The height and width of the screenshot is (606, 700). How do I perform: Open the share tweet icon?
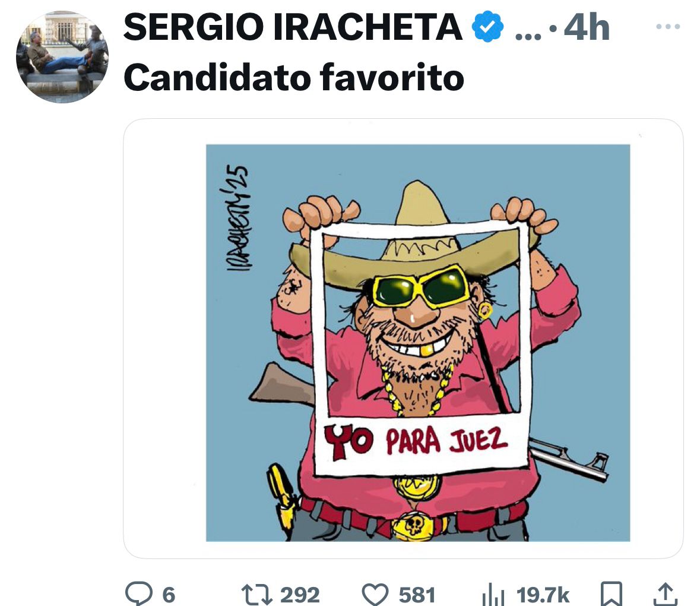pos(664,594)
